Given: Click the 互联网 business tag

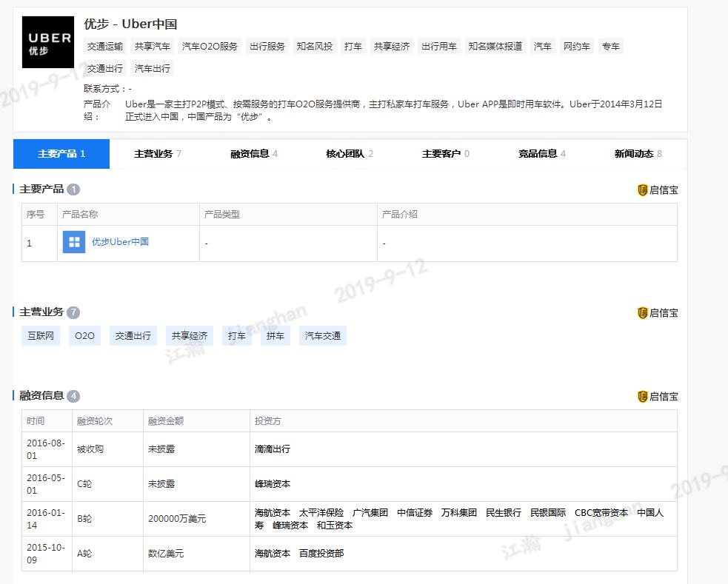Looking at the screenshot, I should (41, 335).
